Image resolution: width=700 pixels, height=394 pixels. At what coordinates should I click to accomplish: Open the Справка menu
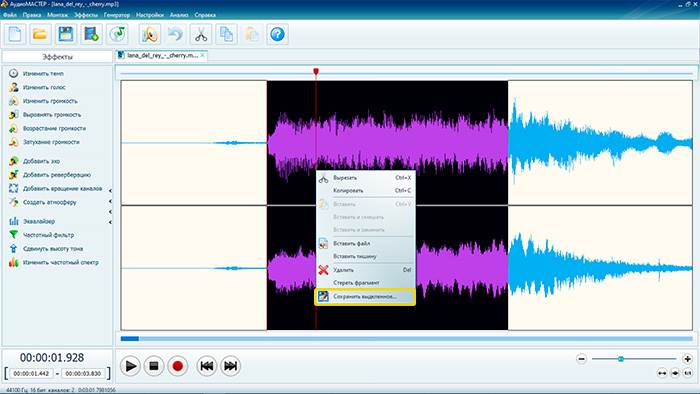click(205, 15)
